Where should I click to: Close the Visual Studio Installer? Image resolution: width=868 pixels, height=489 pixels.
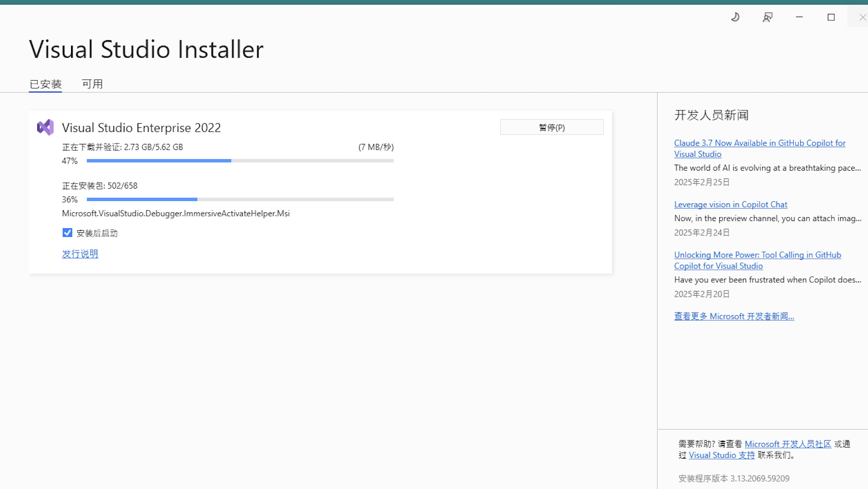[862, 17]
